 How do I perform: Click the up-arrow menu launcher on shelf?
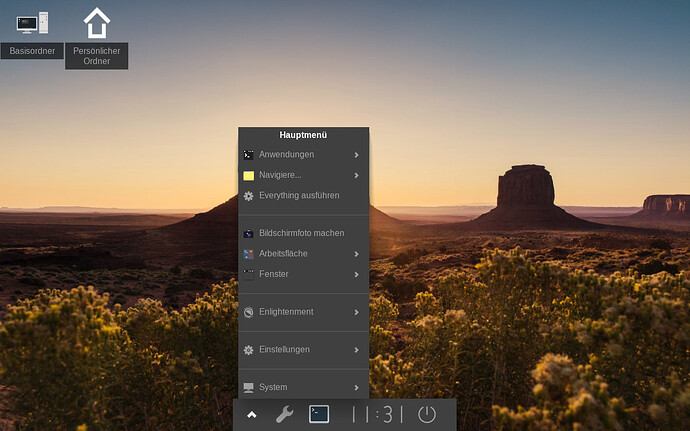[x=251, y=414]
